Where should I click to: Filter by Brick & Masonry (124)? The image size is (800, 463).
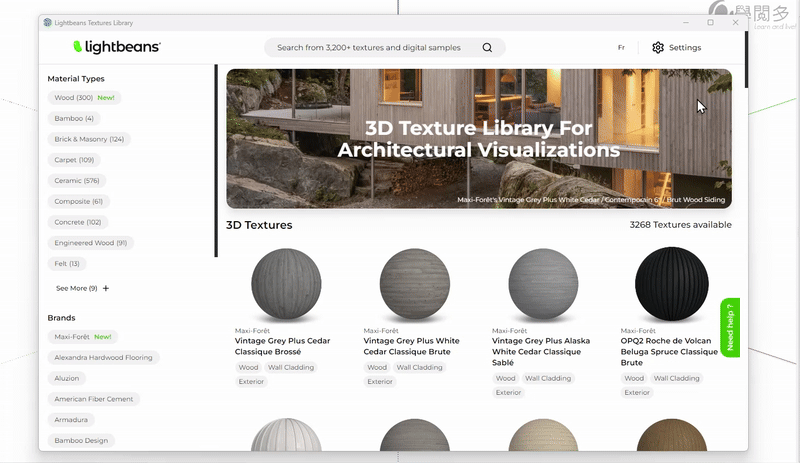pyautogui.click(x=89, y=139)
